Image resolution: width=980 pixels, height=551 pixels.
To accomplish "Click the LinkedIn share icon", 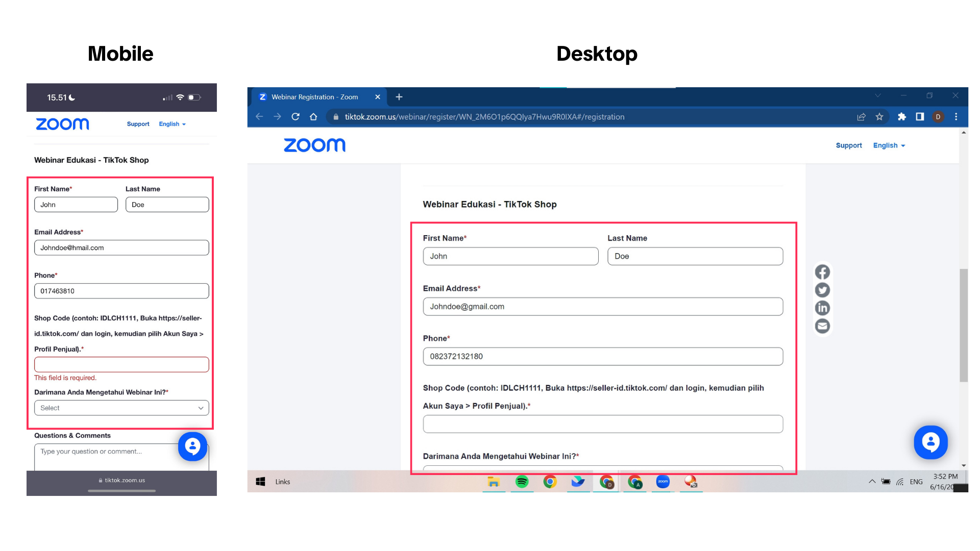I will pos(822,308).
